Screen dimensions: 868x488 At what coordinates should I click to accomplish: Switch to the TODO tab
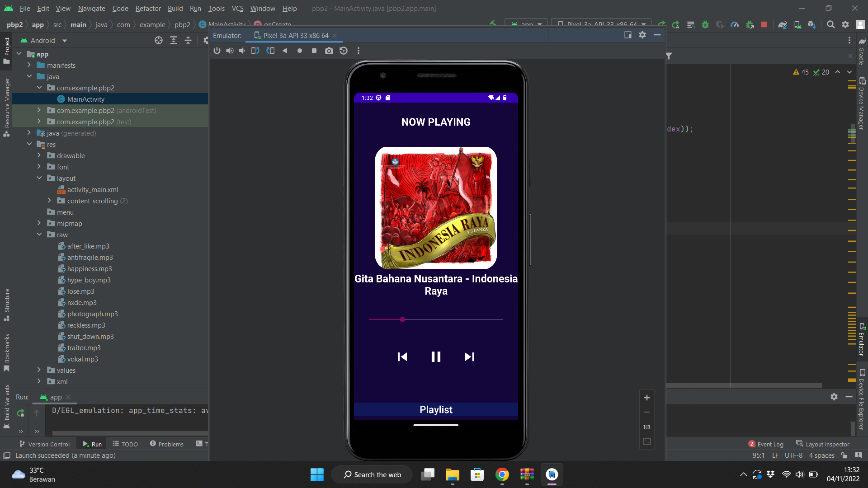coord(125,444)
